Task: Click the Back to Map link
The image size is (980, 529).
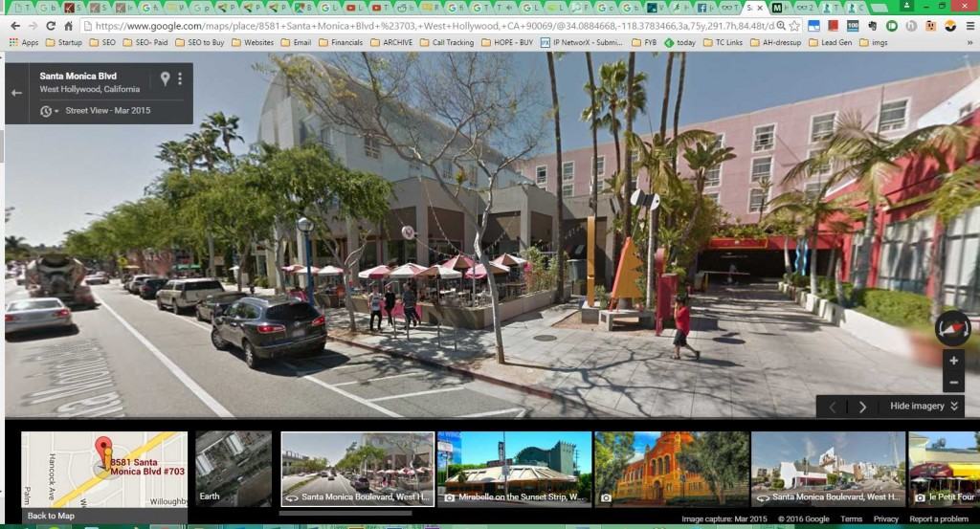Action: (50, 517)
